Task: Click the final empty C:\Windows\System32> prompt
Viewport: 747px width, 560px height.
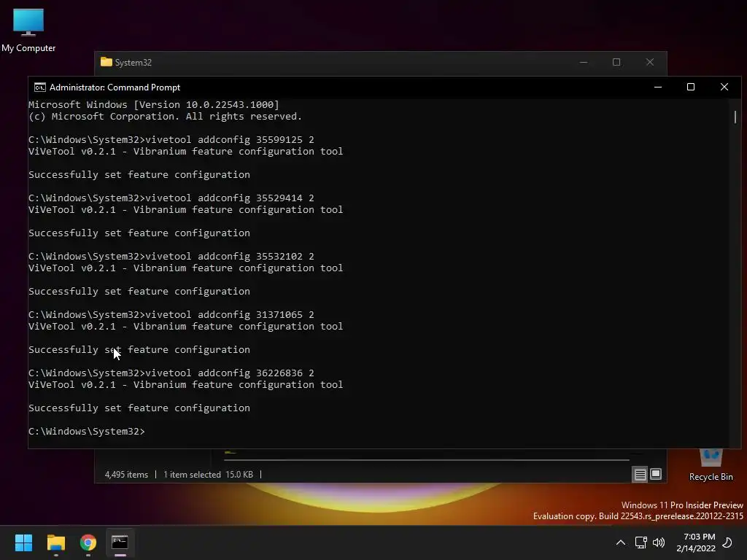Action: [x=86, y=432]
